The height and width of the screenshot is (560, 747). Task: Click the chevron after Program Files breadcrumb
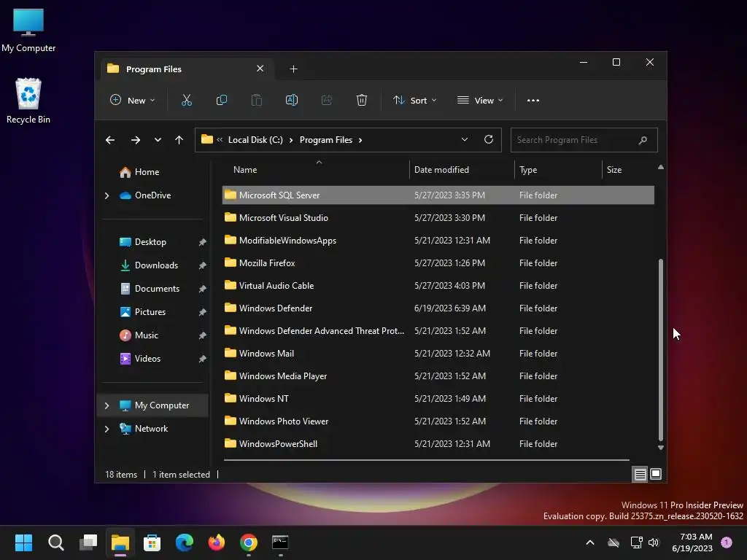click(360, 140)
